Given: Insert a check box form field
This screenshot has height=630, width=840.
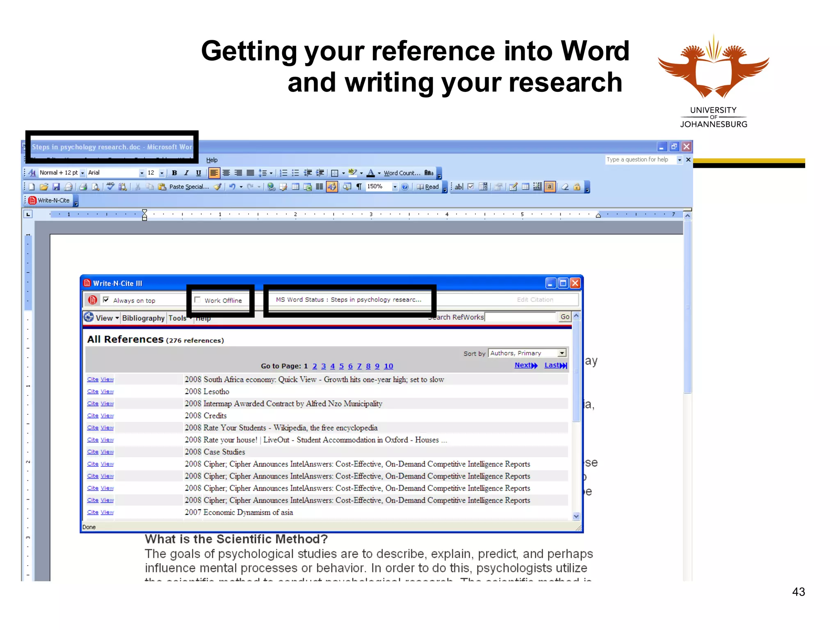Looking at the screenshot, I should [471, 187].
